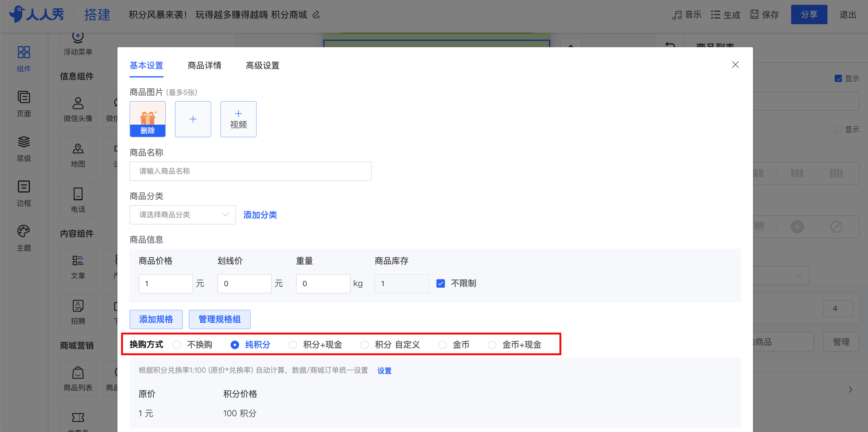Open the 边框 border sidebar icon
The width and height of the screenshot is (868, 432).
pyautogui.click(x=24, y=193)
